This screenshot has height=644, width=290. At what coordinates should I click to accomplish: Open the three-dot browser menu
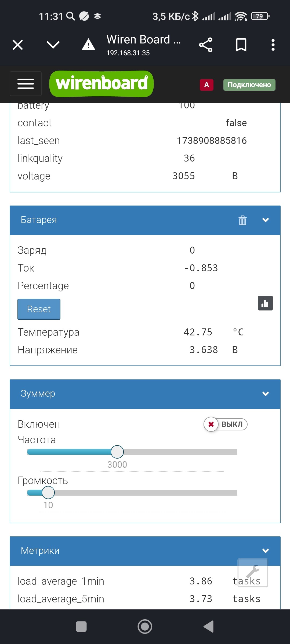(x=273, y=45)
